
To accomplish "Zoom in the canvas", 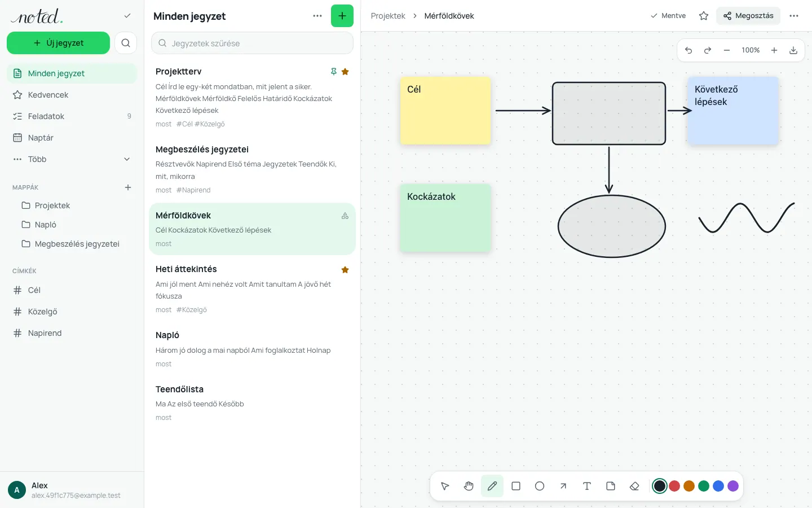I will (774, 50).
